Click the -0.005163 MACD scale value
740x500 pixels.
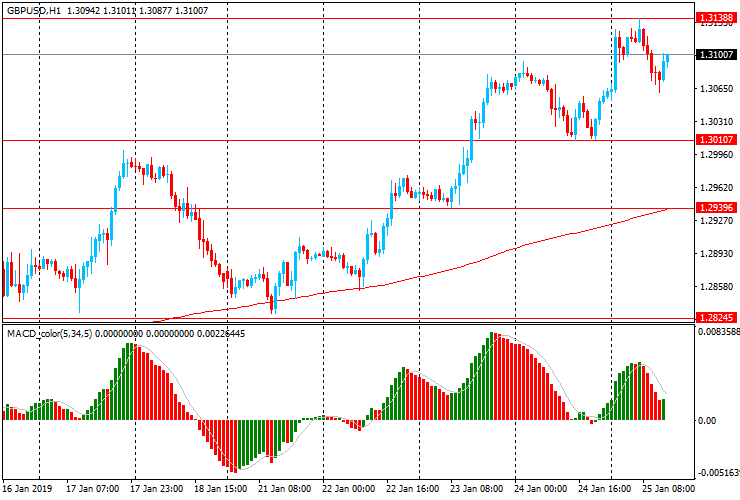point(718,473)
